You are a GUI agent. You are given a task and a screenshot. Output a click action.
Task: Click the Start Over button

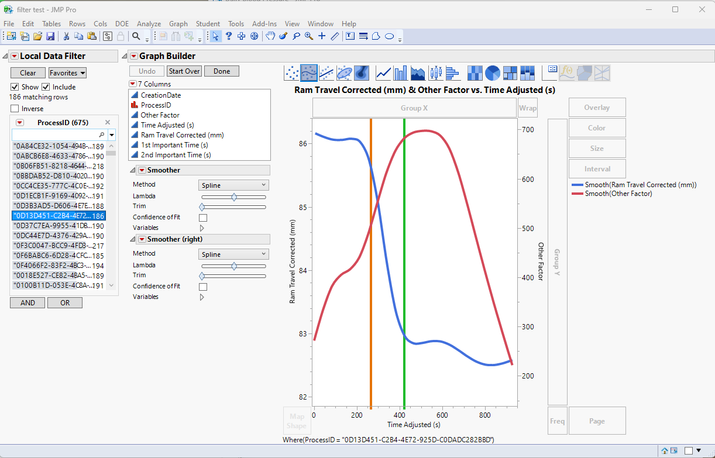pyautogui.click(x=183, y=71)
